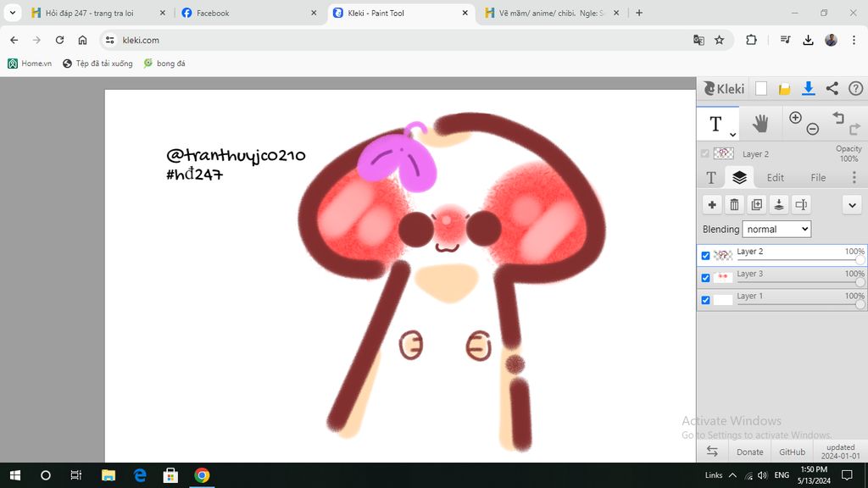The image size is (868, 488).
Task: Zoom in on the canvas
Action: click(x=795, y=117)
